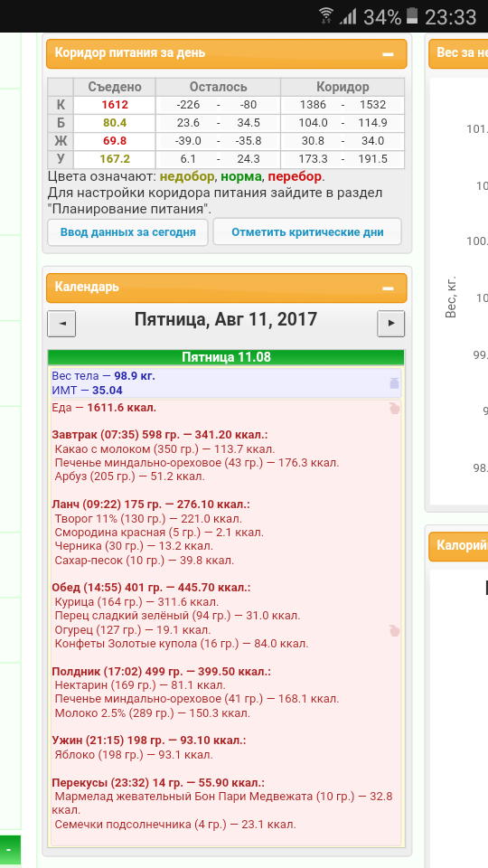This screenshot has width=488, height=868.
Task: Click the Осталось column header
Action: pos(218,87)
